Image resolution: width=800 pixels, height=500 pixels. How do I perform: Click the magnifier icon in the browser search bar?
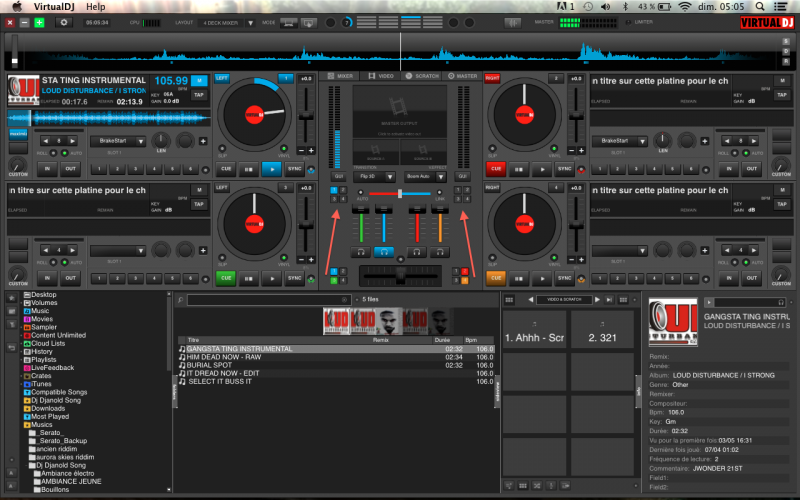[x=181, y=300]
